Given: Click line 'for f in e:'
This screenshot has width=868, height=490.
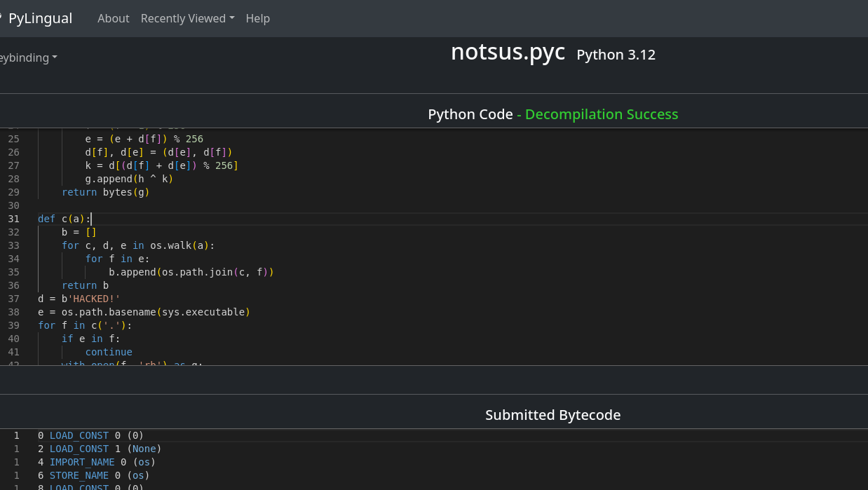Looking at the screenshot, I should (118, 259).
